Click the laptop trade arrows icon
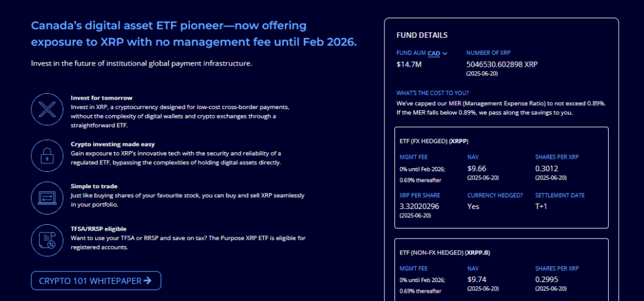Viewport: 644px width, 301px height. point(47,198)
